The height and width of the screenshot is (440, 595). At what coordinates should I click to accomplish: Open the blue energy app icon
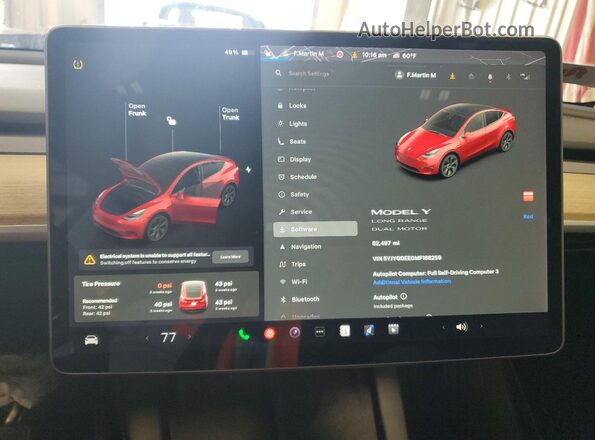pyautogui.click(x=369, y=330)
